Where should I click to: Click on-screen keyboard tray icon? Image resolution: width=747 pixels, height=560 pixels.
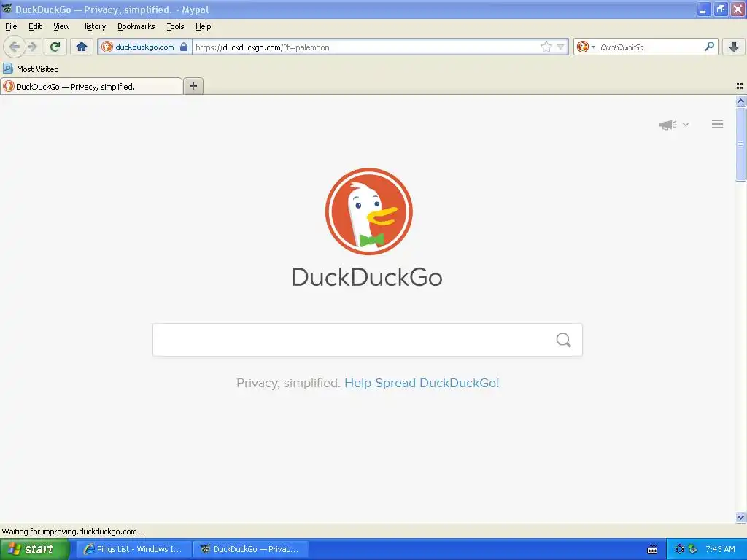[652, 550]
